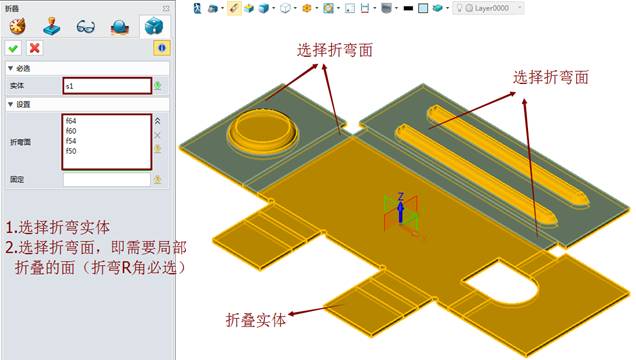The height and width of the screenshot is (360, 636).
Task: Open the grey shield dropdown arrow
Action: pos(396,8)
